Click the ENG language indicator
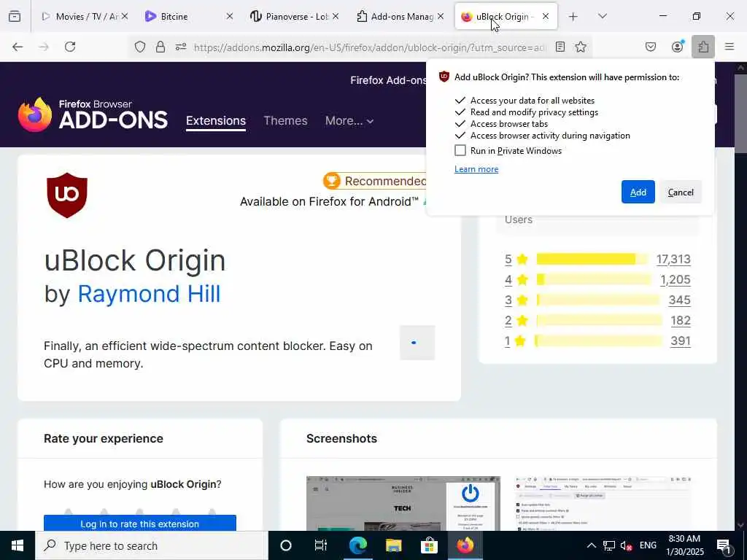This screenshot has height=560, width=747. tap(648, 545)
